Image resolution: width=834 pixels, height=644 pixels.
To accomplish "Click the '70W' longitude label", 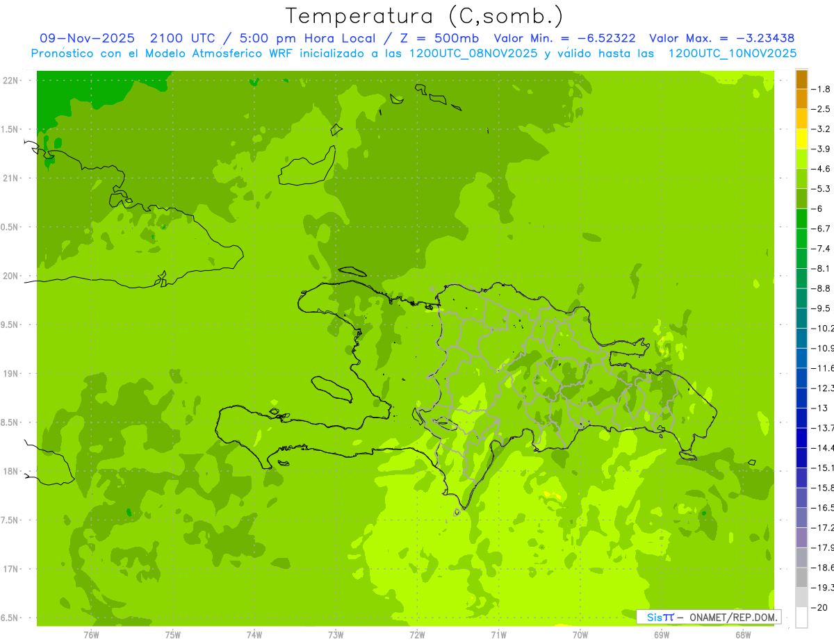I will point(580,634).
